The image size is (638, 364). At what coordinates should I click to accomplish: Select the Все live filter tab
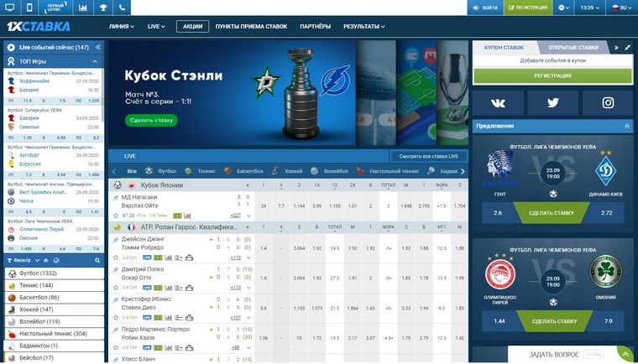click(132, 171)
